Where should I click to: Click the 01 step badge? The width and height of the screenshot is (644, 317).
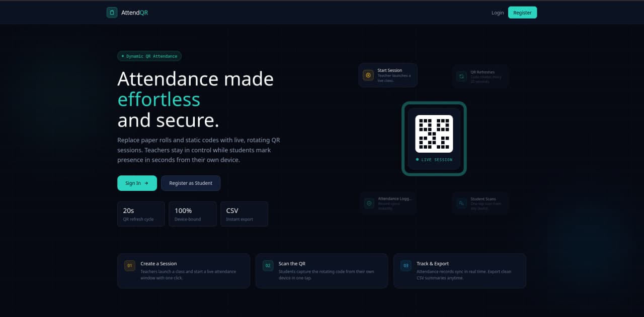[x=130, y=265]
